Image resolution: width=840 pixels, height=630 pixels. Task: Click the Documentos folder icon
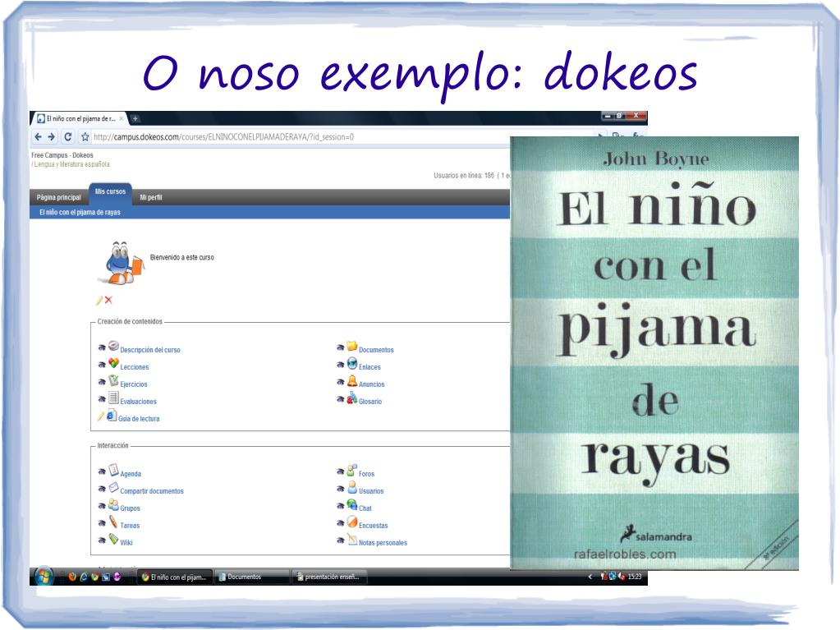(x=352, y=346)
